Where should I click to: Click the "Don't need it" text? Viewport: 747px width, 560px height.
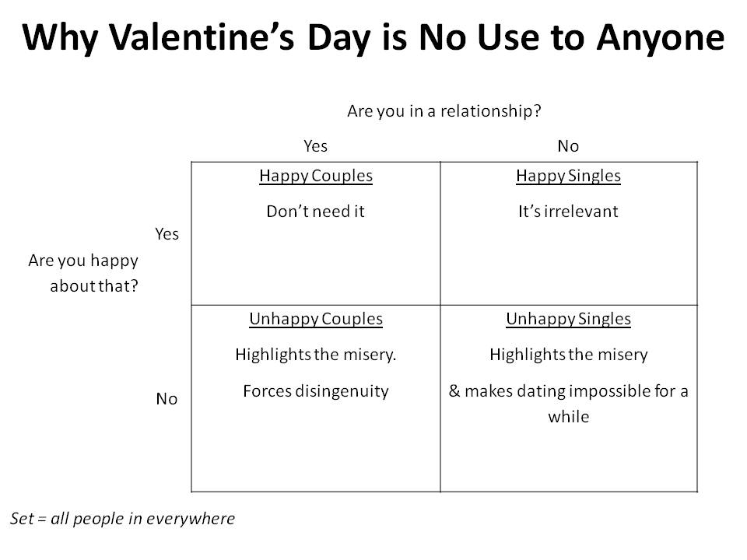315,211
